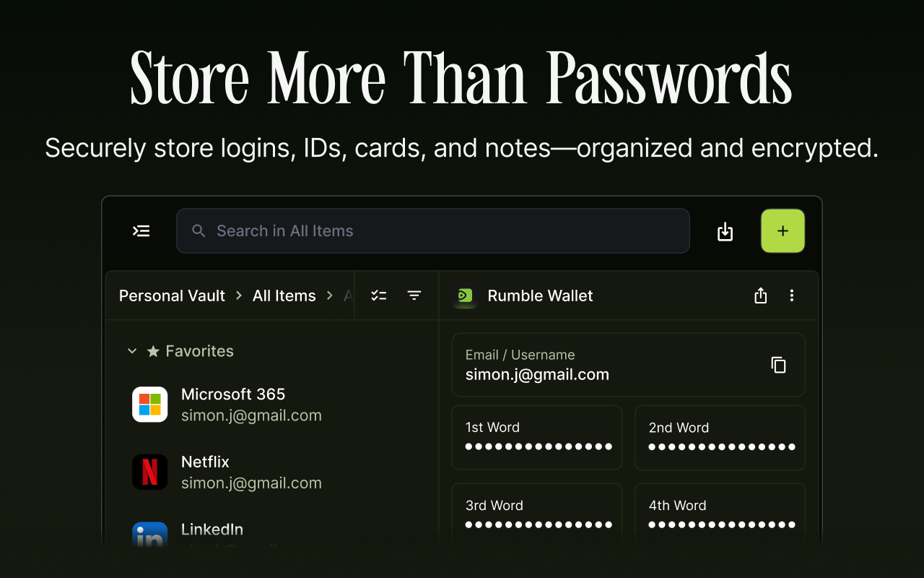Click the Microsoft 365 logo icon
Viewport: 924px width, 578px height.
[150, 405]
